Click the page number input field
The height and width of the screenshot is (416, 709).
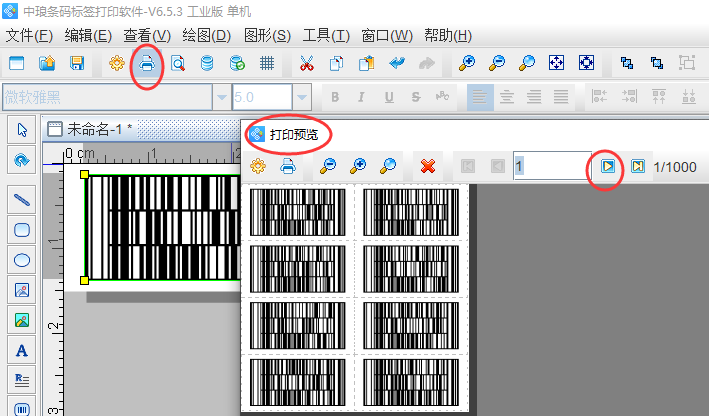pos(552,166)
